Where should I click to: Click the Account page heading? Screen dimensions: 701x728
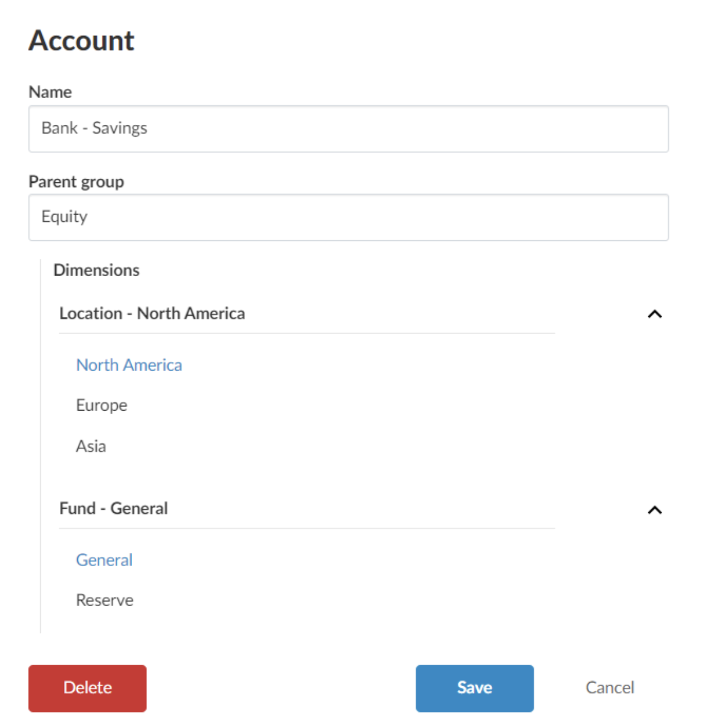pyautogui.click(x=81, y=41)
